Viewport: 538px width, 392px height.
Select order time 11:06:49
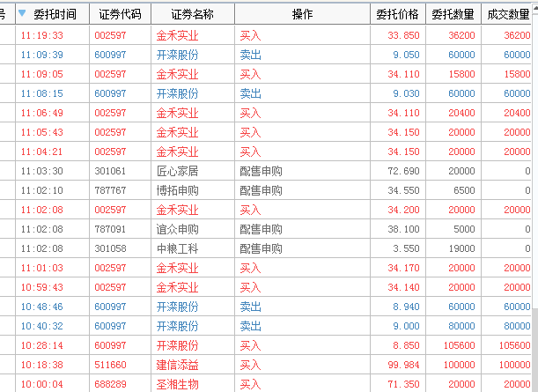(x=42, y=113)
